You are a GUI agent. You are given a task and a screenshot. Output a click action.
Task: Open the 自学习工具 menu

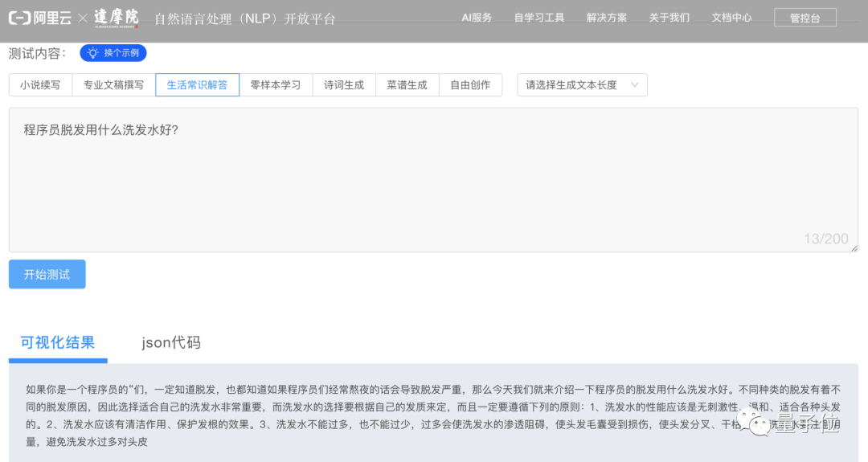coord(539,18)
